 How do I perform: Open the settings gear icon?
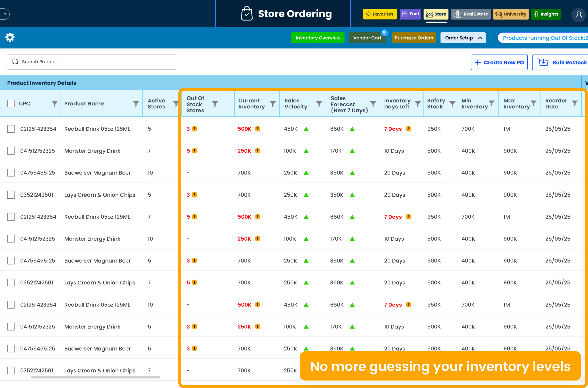tap(10, 37)
